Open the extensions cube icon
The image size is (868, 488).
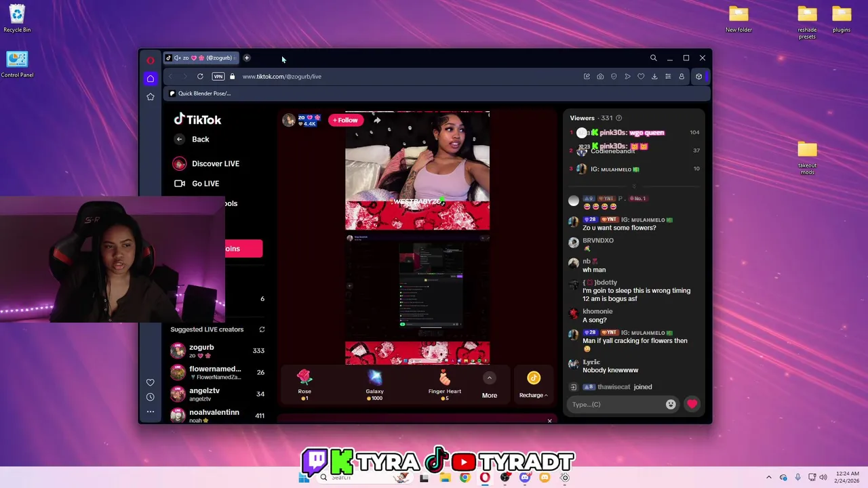pyautogui.click(x=699, y=77)
